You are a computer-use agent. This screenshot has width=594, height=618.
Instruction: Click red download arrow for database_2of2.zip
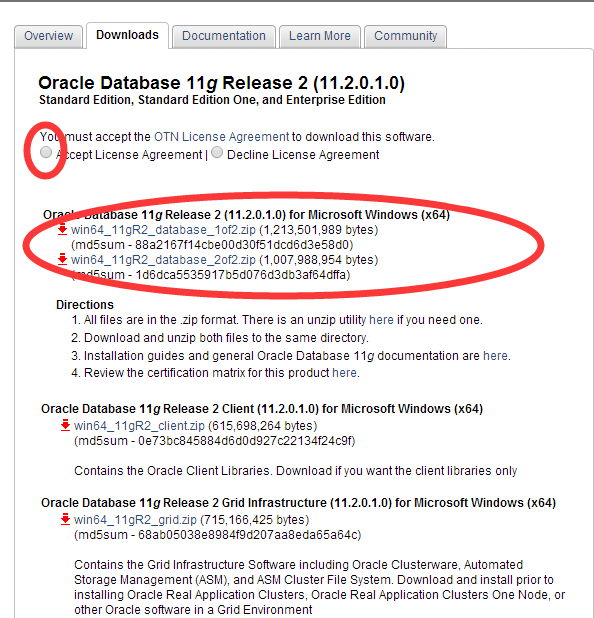62,259
